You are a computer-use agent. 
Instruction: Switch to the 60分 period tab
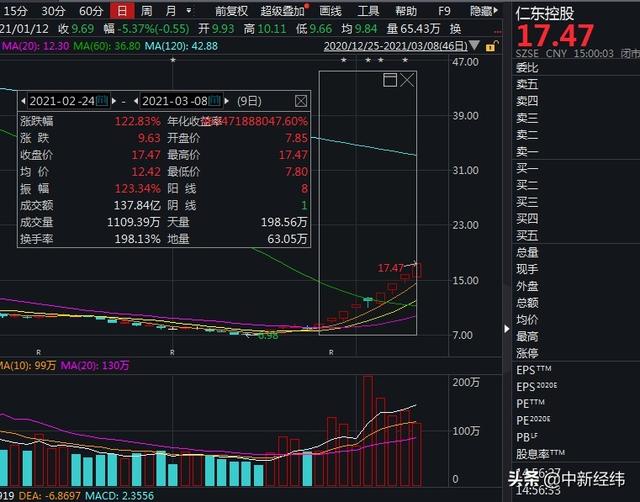click(x=91, y=11)
